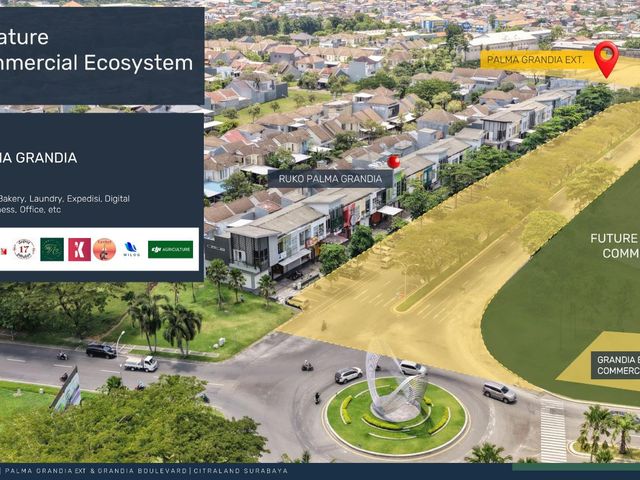The width and height of the screenshot is (640, 480).
Task: Click the blue Wilog logo
Action: point(131,249)
